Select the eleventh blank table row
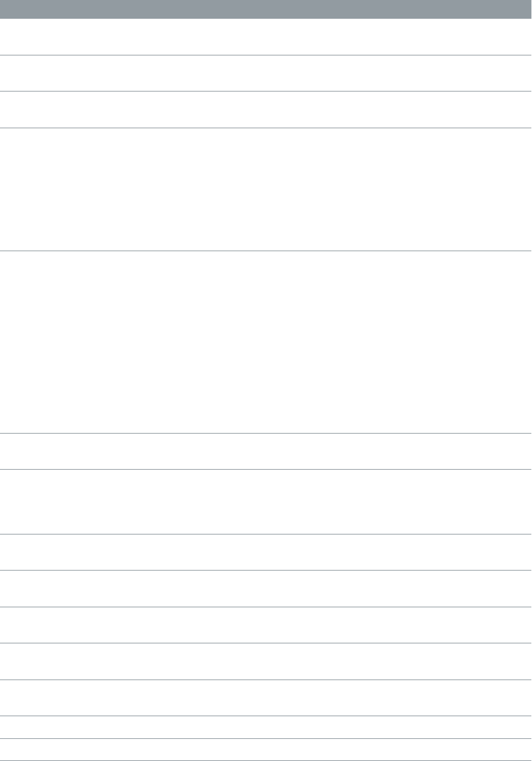This screenshot has height=761, width=532. [266, 661]
